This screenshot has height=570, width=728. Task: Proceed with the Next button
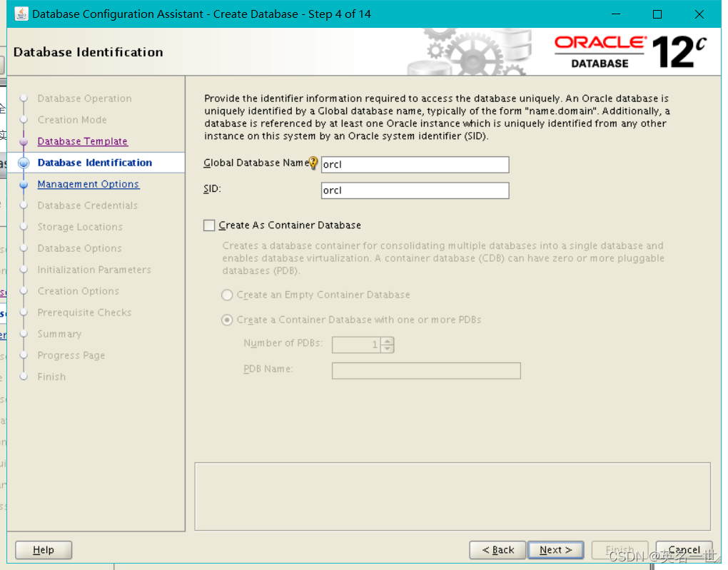pos(556,550)
